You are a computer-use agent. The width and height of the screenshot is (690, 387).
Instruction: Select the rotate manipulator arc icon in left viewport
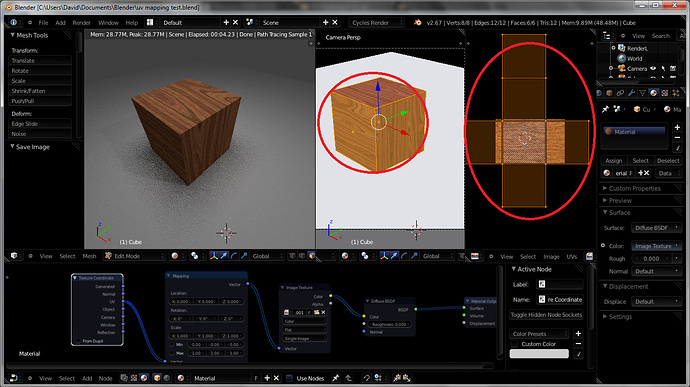(234, 256)
